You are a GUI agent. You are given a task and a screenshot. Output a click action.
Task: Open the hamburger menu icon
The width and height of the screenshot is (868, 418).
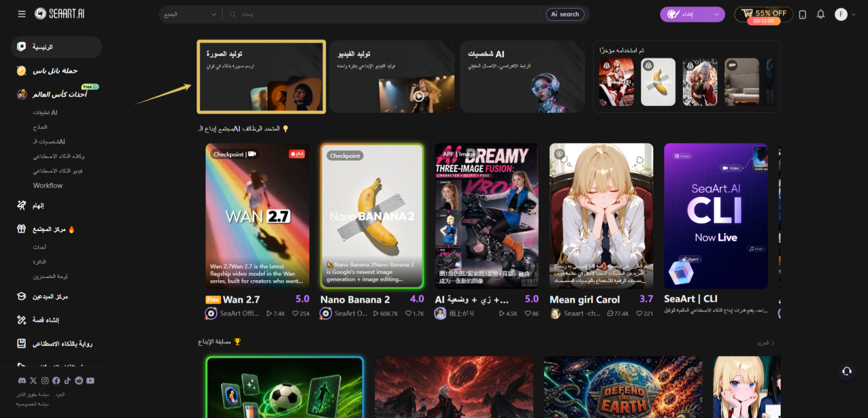coord(22,14)
